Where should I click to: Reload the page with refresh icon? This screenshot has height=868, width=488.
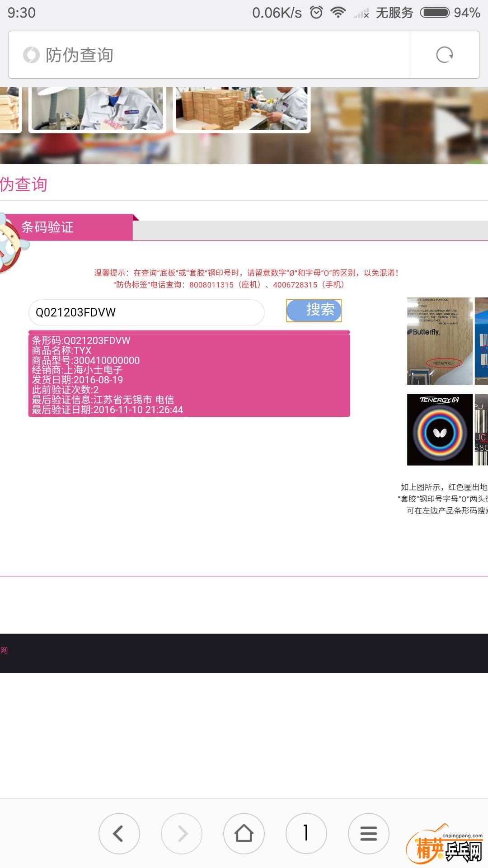click(x=444, y=55)
